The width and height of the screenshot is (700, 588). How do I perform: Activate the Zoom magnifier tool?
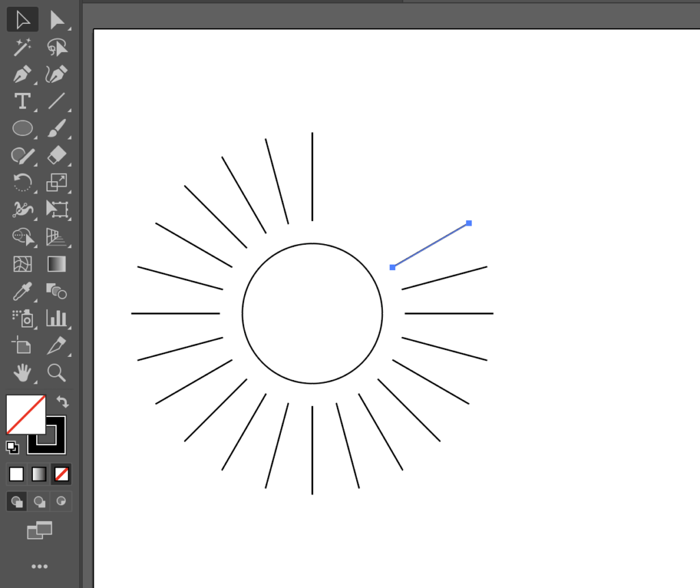click(x=57, y=372)
